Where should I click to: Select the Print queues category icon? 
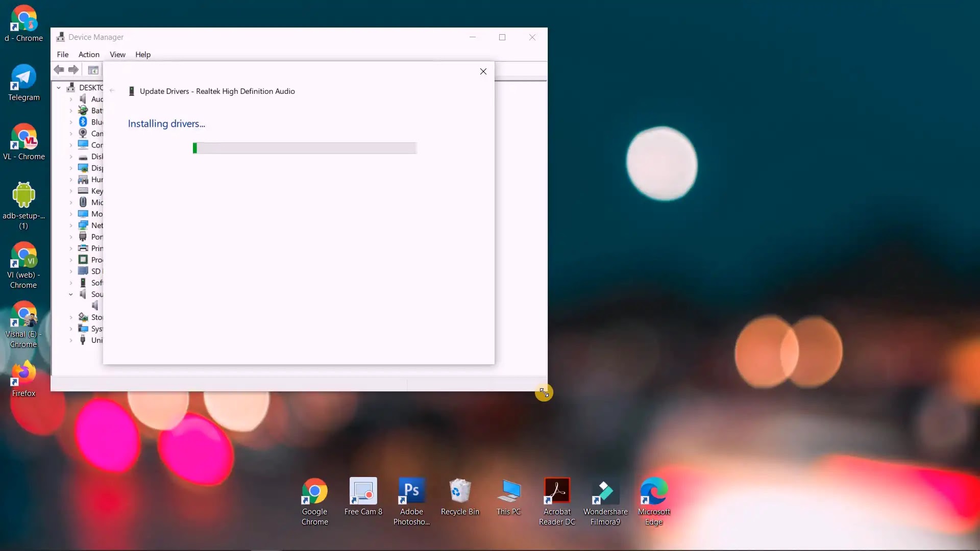pyautogui.click(x=83, y=248)
